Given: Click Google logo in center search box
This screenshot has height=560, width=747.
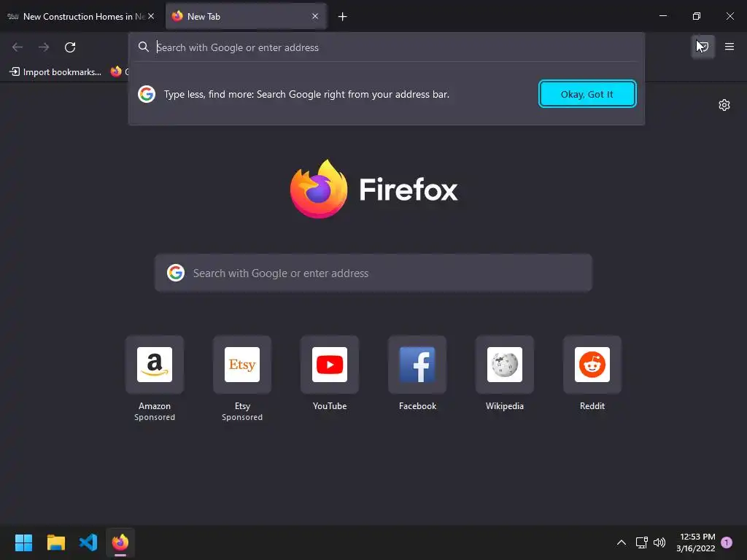Looking at the screenshot, I should pyautogui.click(x=176, y=273).
